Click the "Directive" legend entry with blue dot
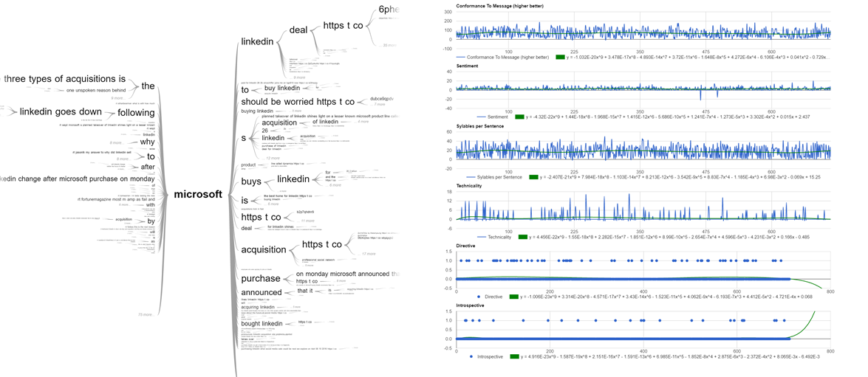868x377 pixels. pyautogui.click(x=489, y=297)
